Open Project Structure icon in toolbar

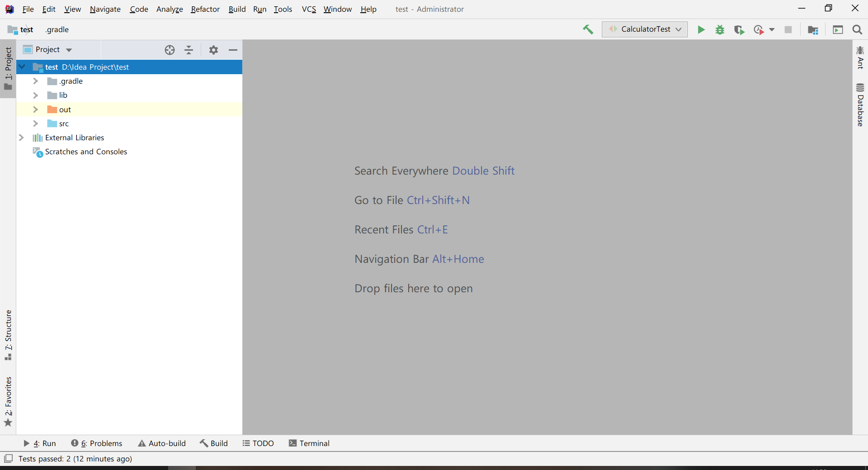pyautogui.click(x=813, y=29)
